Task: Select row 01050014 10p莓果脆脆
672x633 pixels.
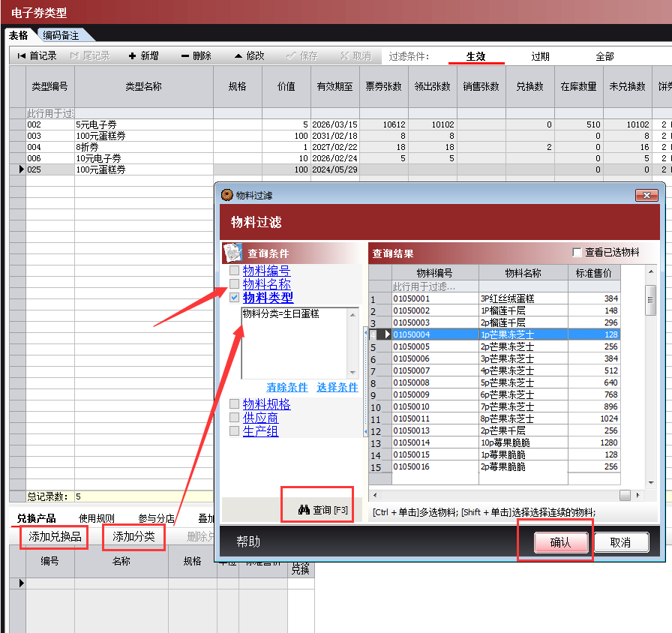Action: [x=494, y=442]
